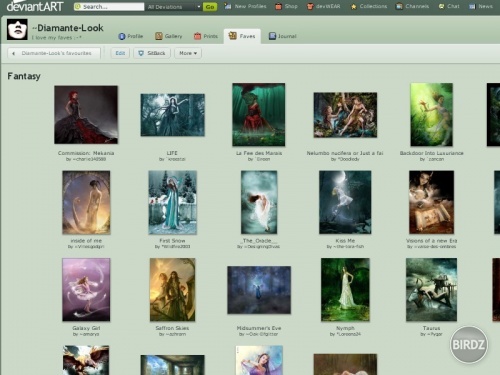Image resolution: width=500 pixels, height=375 pixels.
Task: Switch to the Journal tab
Action: 283,36
